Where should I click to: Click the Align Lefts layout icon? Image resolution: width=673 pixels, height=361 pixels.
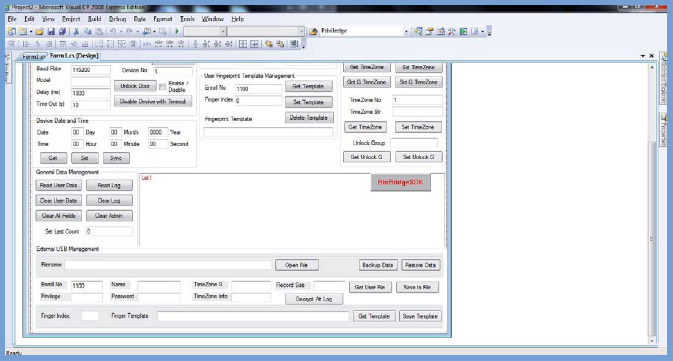coord(26,44)
